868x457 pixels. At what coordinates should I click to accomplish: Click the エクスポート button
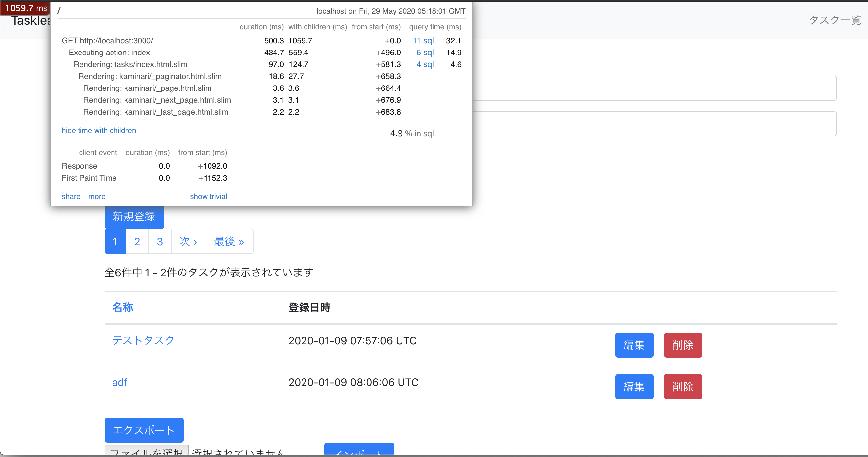click(144, 430)
